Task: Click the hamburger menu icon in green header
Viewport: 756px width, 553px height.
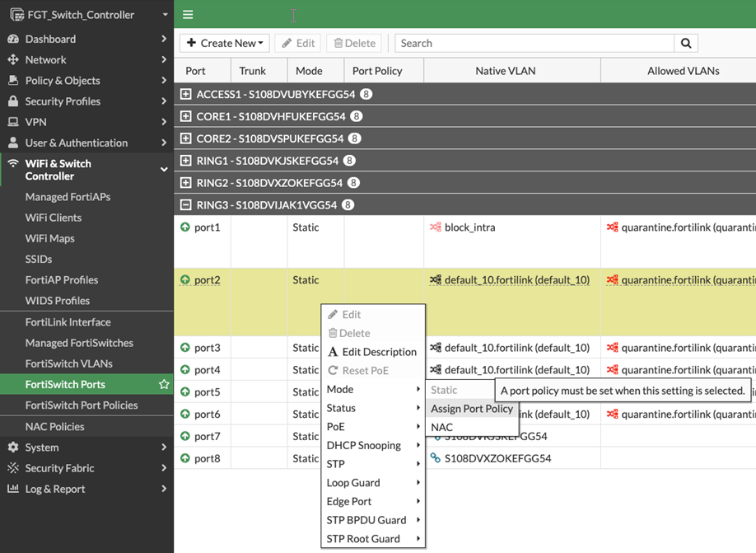Action: click(188, 15)
